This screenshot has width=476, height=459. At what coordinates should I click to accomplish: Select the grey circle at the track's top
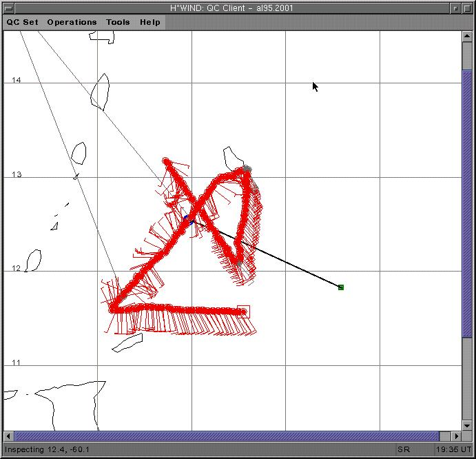click(x=247, y=168)
